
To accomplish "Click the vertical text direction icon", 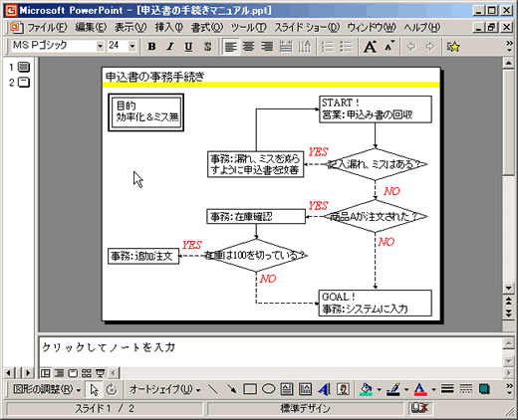I will tap(305, 47).
